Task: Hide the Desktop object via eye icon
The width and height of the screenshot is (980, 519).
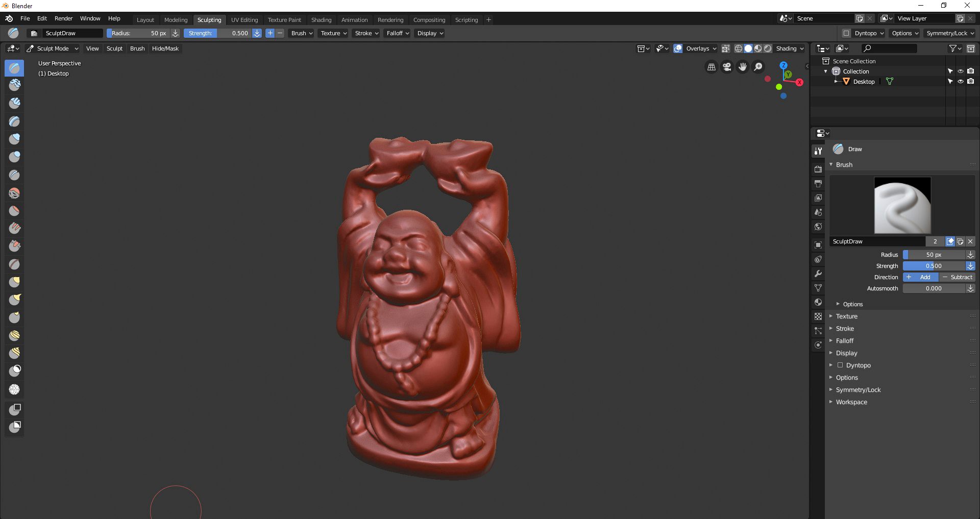Action: 960,81
